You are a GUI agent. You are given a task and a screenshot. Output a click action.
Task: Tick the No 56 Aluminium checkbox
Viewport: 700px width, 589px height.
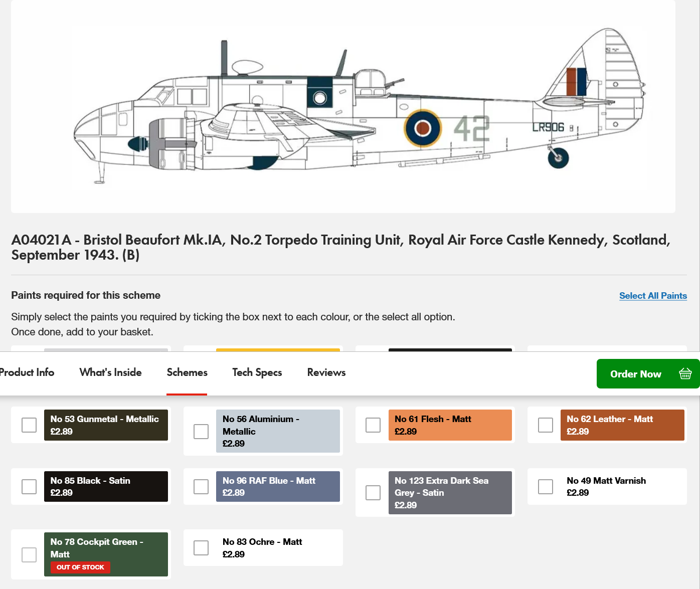click(201, 432)
